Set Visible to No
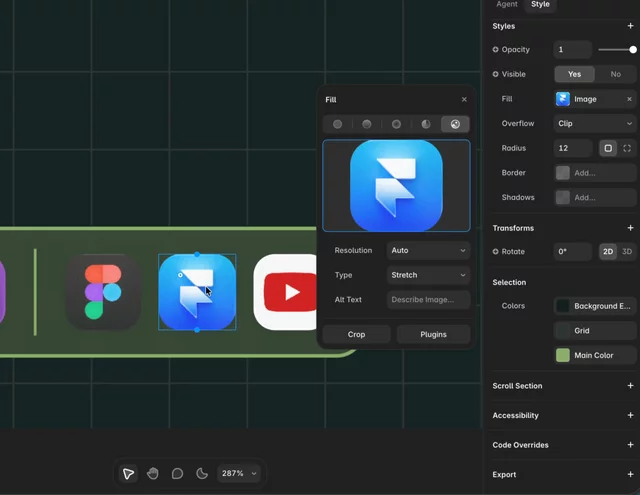The height and width of the screenshot is (495, 640). click(616, 74)
